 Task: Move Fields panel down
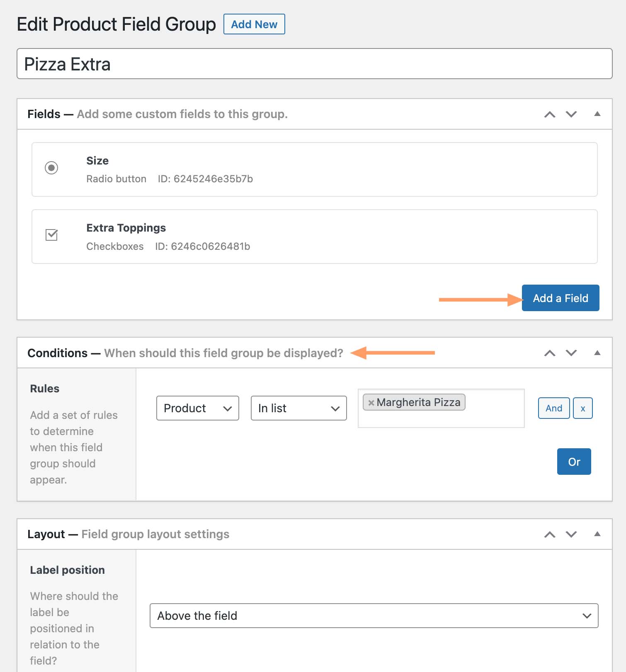pos(571,114)
